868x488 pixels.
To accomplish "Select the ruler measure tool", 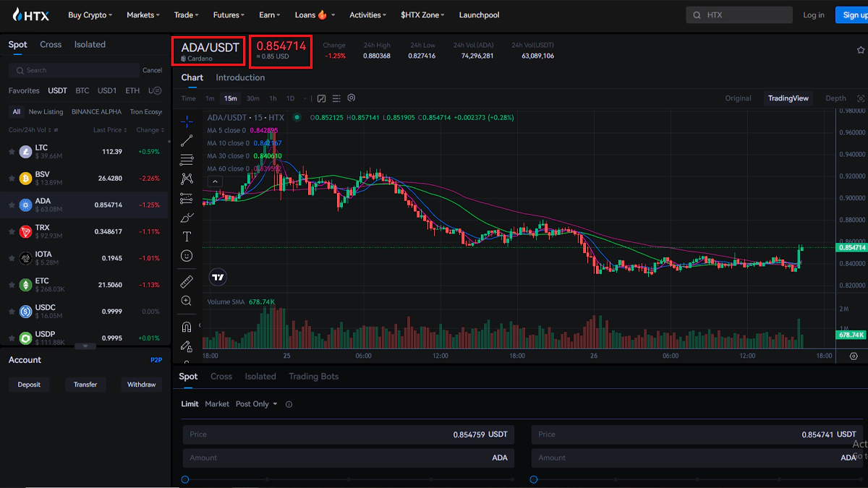I will pyautogui.click(x=187, y=281).
